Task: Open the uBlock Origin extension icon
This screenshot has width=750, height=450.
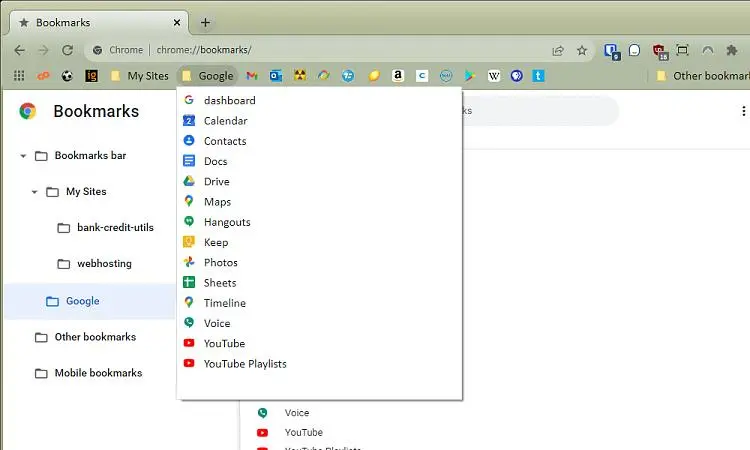Action: click(x=660, y=51)
